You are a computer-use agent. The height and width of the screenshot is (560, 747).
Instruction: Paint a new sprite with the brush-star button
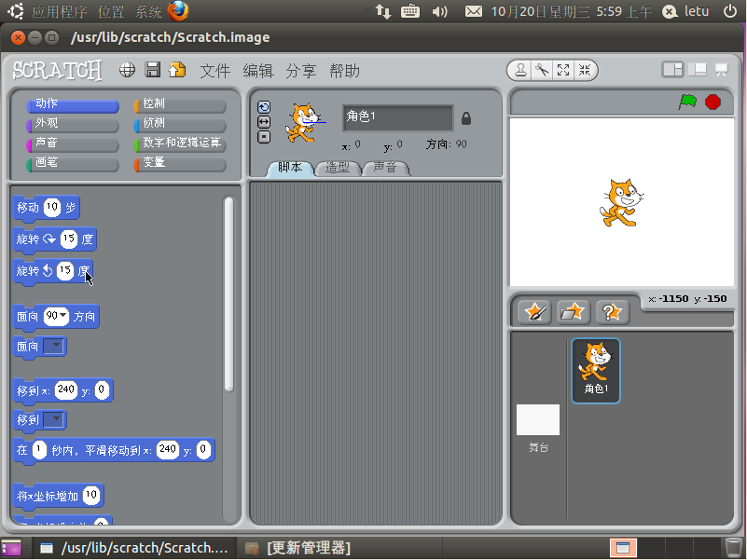(534, 311)
